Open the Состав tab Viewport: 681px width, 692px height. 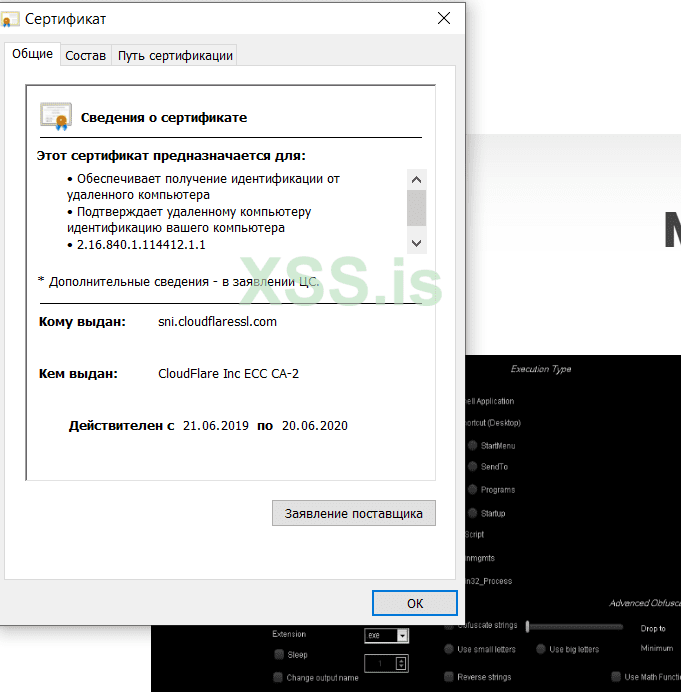click(86, 56)
